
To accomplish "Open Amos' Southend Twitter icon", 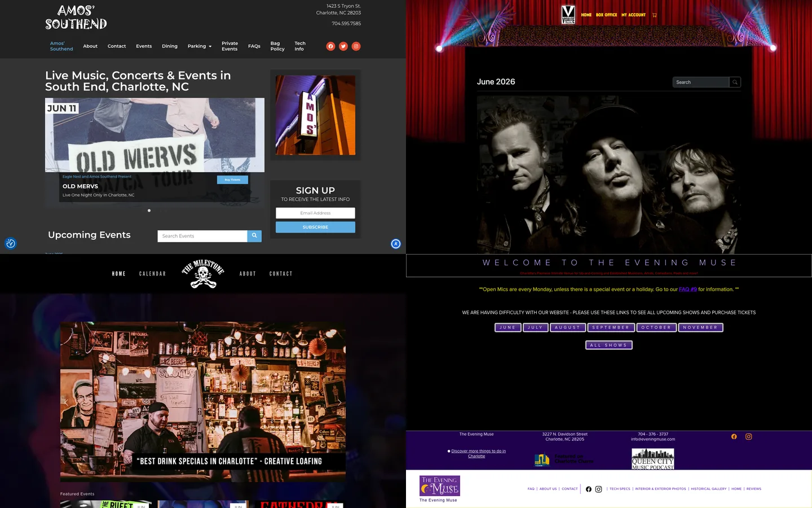I will 343,46.
